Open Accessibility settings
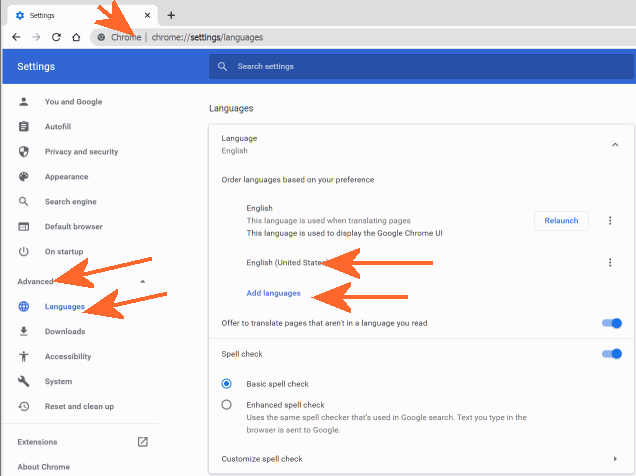The image size is (636, 476). (x=68, y=356)
